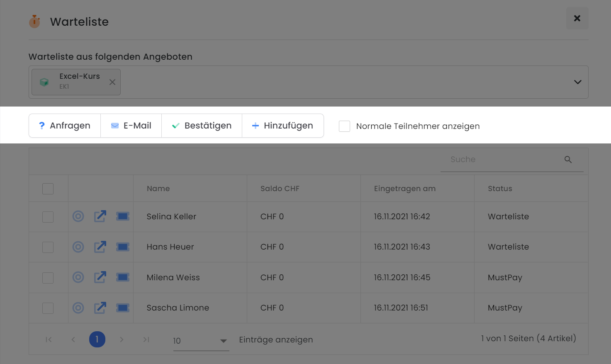Expand the Angebote selection dropdown
The height and width of the screenshot is (364, 611).
[x=577, y=82]
